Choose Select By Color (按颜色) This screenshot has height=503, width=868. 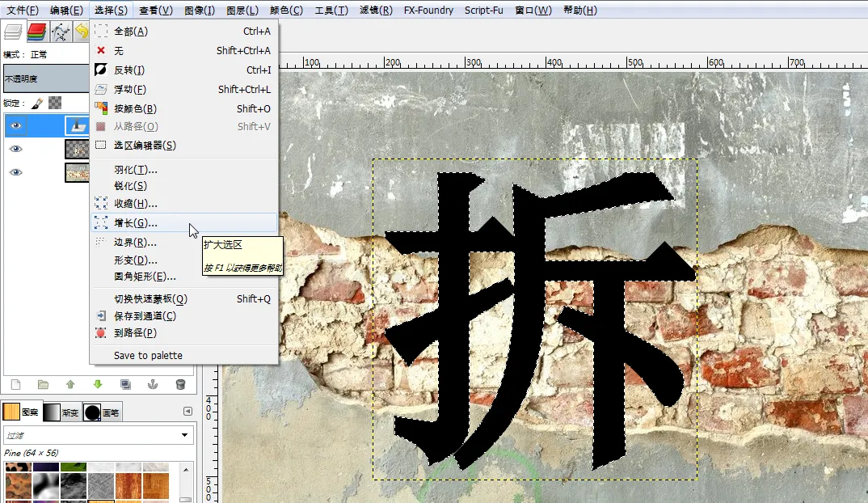(183, 108)
